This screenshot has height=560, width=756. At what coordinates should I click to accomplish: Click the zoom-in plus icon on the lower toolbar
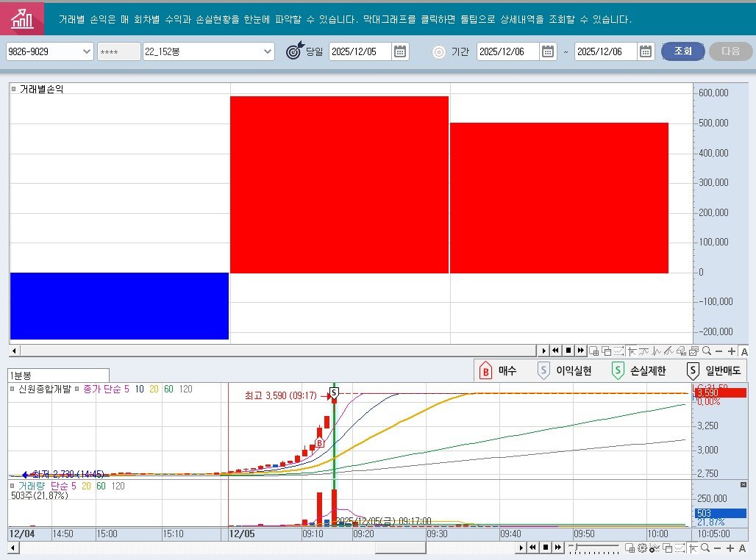(730, 548)
